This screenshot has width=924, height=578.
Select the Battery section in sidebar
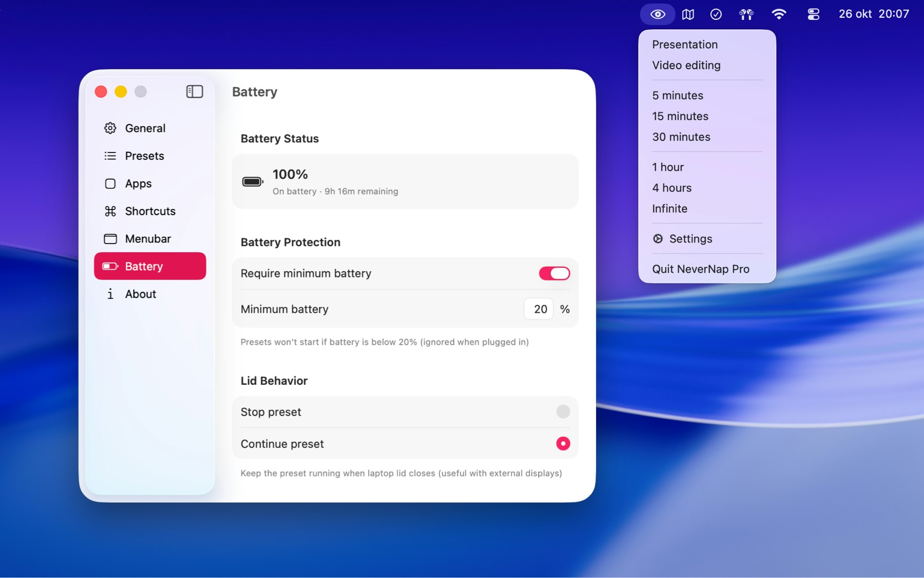tap(144, 266)
